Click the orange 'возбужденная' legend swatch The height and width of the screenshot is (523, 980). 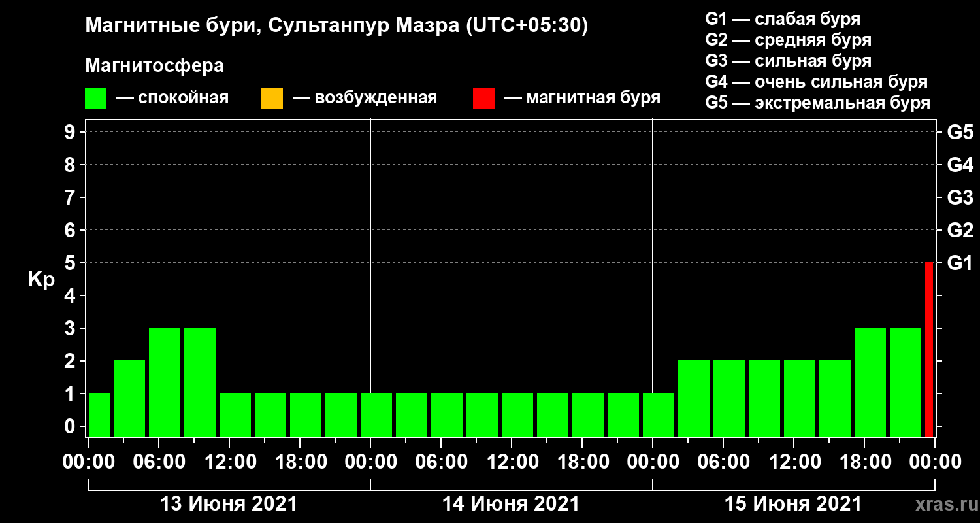pos(272,99)
